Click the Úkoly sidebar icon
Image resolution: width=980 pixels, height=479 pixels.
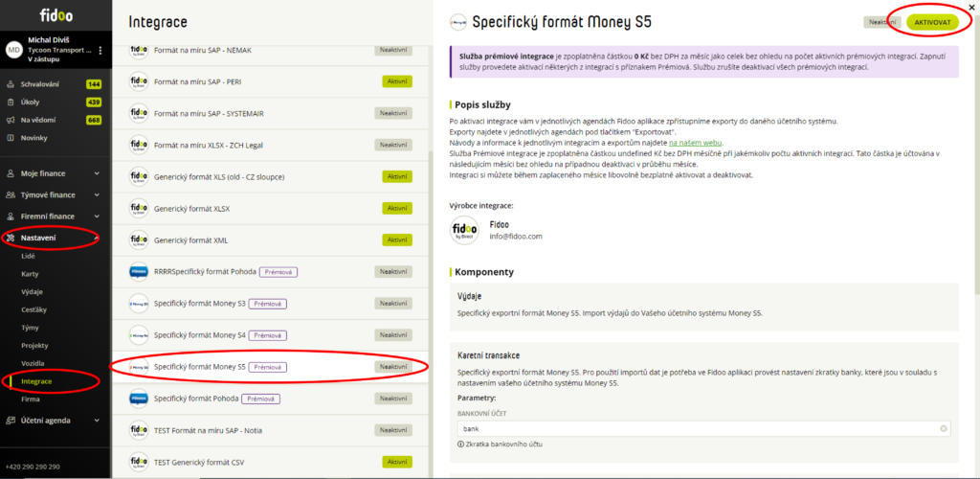click(10, 103)
